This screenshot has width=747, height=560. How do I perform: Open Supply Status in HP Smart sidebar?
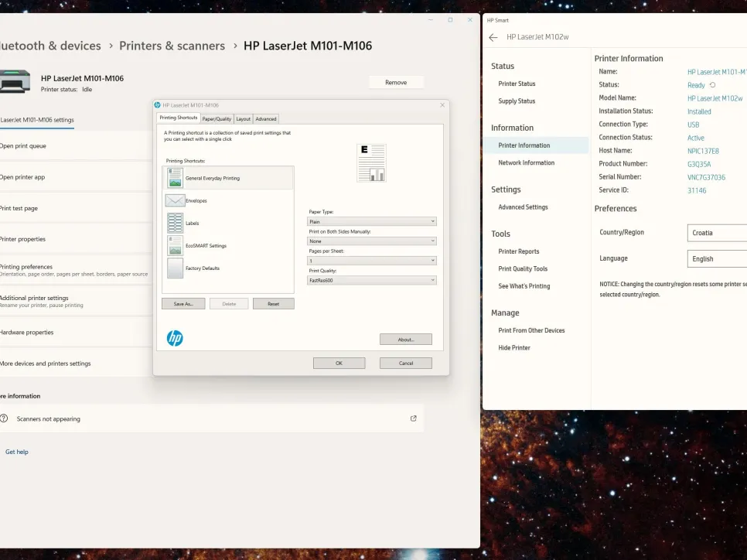tap(517, 101)
